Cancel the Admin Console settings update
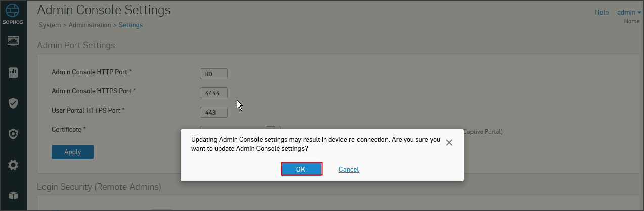Screen dimensions: 644x211 (x=349, y=169)
